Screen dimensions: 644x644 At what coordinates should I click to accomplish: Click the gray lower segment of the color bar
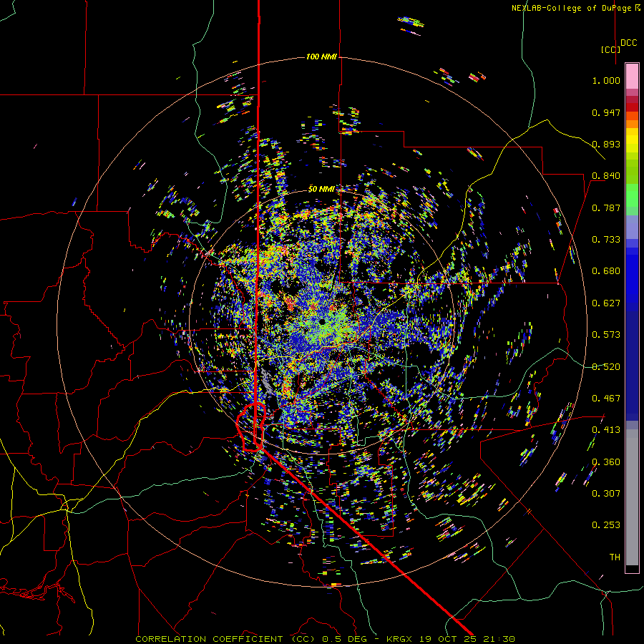pyautogui.click(x=632, y=497)
